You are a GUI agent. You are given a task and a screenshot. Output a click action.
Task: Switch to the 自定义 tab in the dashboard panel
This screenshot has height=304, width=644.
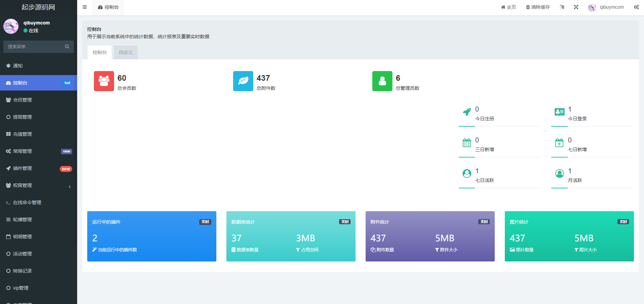(x=126, y=52)
